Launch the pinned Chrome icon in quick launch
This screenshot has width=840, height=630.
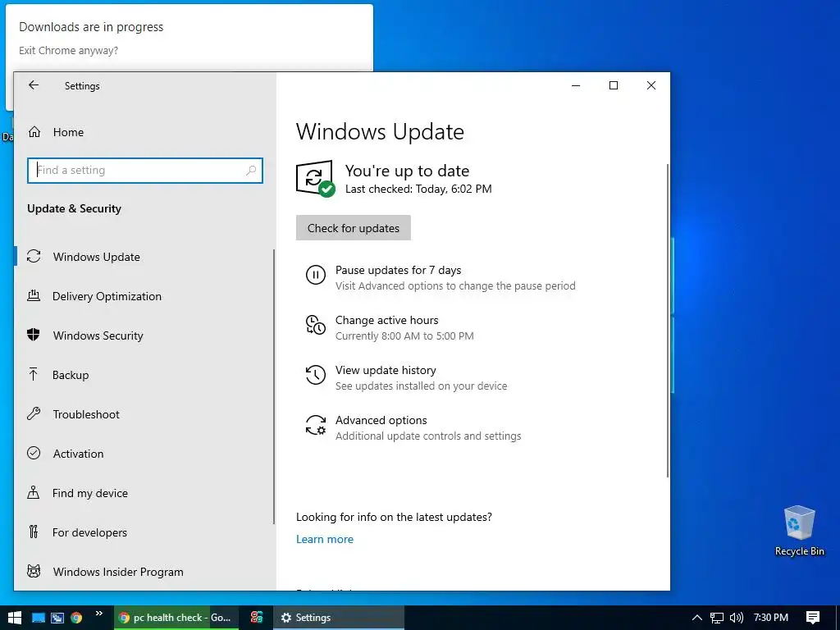point(76,618)
